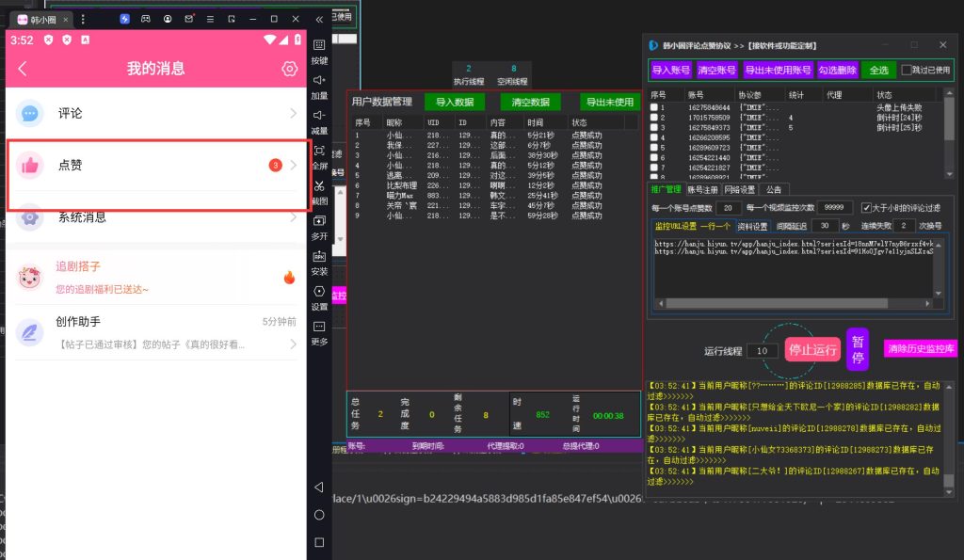This screenshot has width=964, height=560.
Task: Switch to 账号注册 tab
Action: (702, 189)
